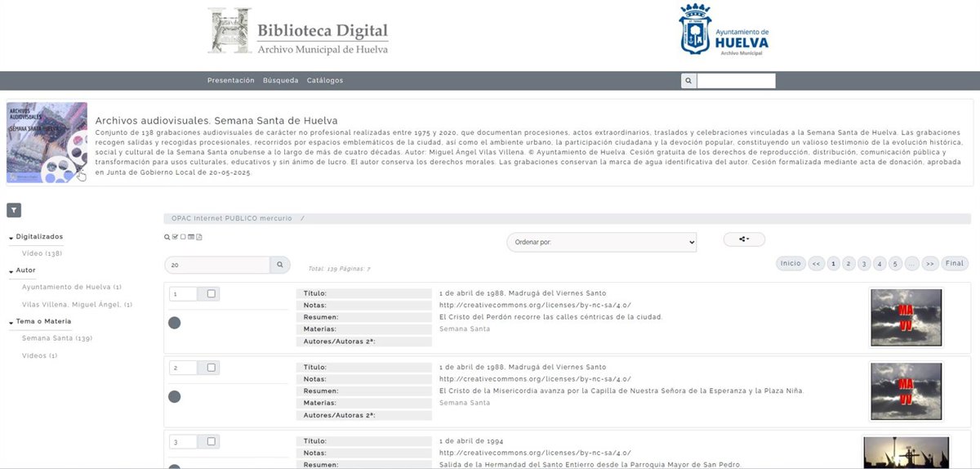The height and width of the screenshot is (469, 980).
Task: Click the PDF export icon in results toolbar
Action: click(x=199, y=237)
